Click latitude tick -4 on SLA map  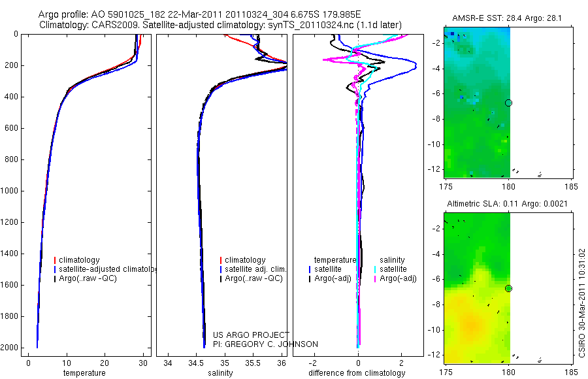[436, 254]
